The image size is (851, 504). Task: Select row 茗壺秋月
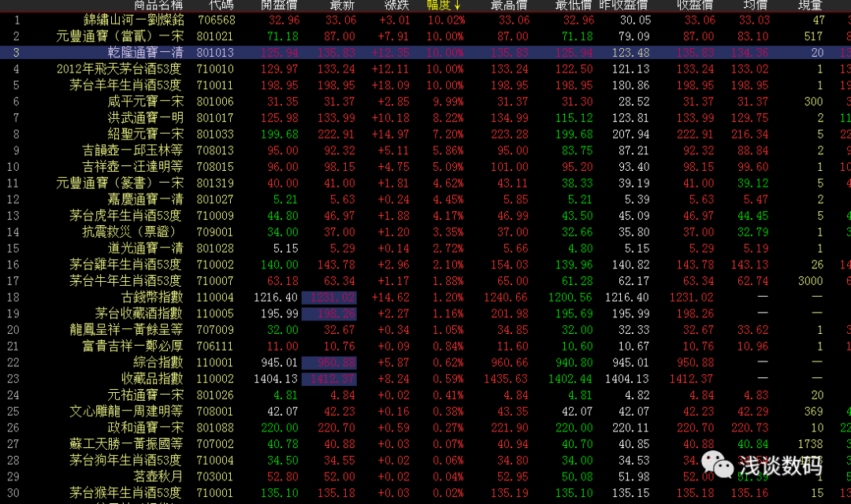click(425, 476)
